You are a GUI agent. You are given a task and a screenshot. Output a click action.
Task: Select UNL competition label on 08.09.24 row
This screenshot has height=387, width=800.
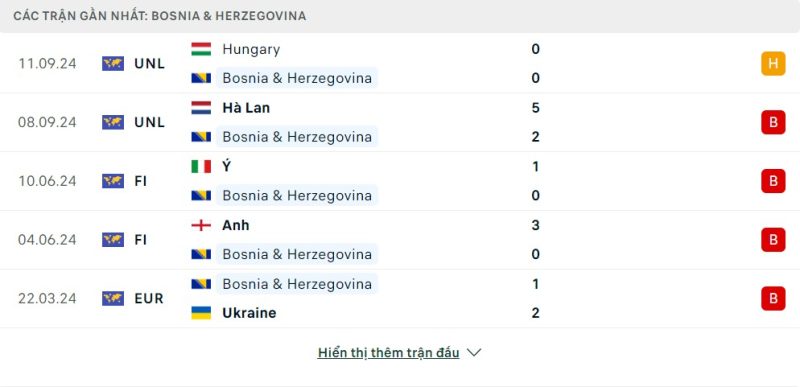149,122
